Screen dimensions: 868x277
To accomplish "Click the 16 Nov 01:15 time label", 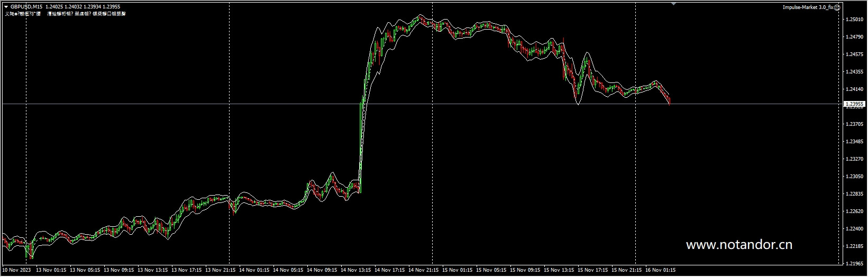I will click(660, 270).
